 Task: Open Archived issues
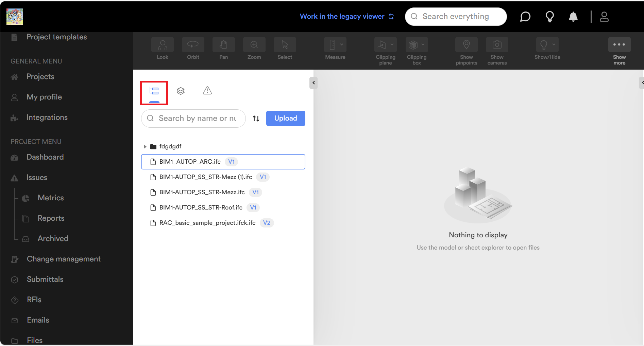[53, 239]
